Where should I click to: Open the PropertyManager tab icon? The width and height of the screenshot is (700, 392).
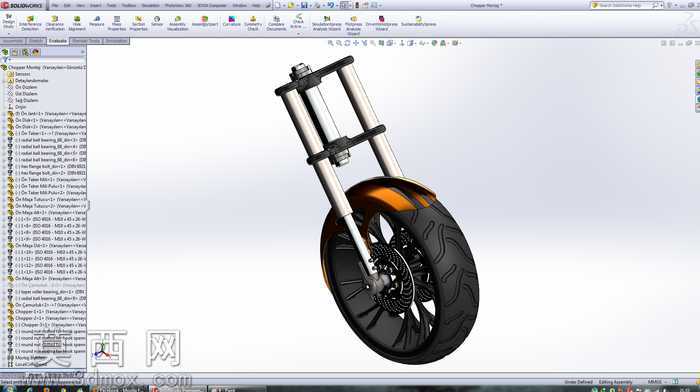(15, 52)
